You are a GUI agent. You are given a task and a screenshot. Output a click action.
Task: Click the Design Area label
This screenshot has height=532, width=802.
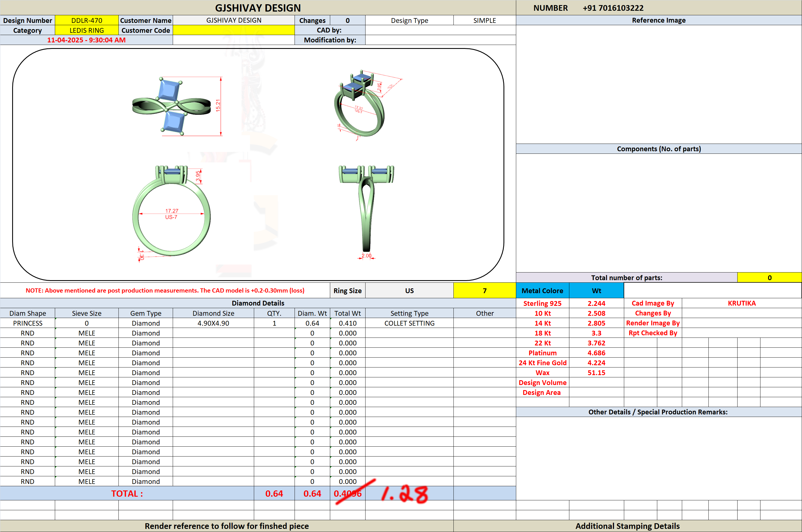pos(541,392)
